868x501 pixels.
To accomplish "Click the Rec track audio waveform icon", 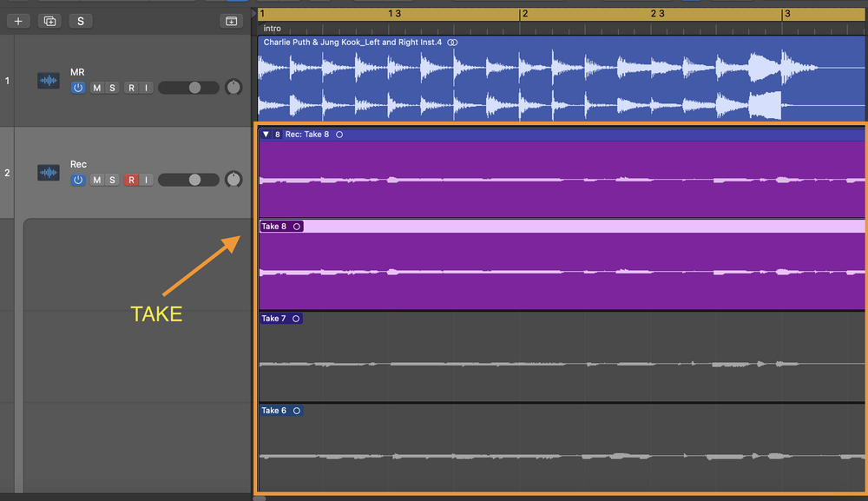I will point(49,173).
